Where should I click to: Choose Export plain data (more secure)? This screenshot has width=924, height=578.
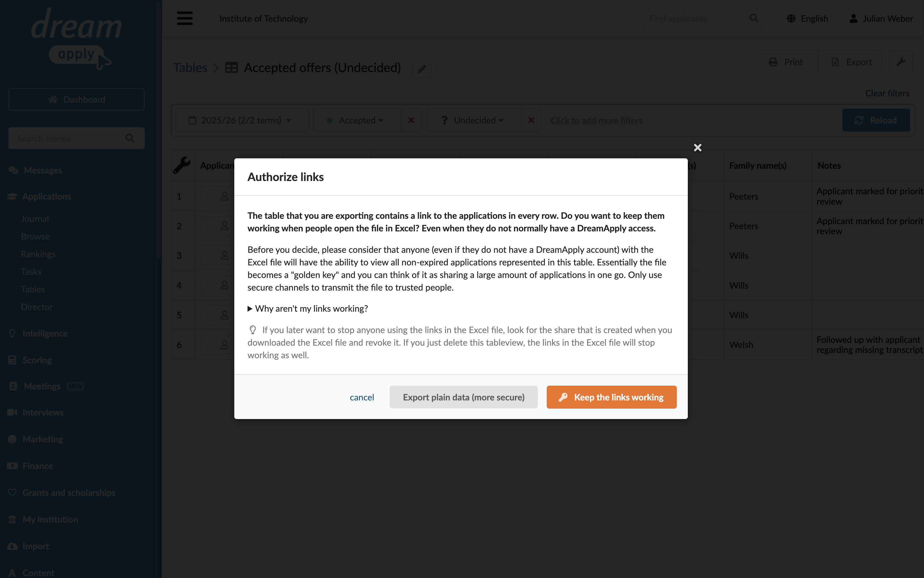coord(463,397)
